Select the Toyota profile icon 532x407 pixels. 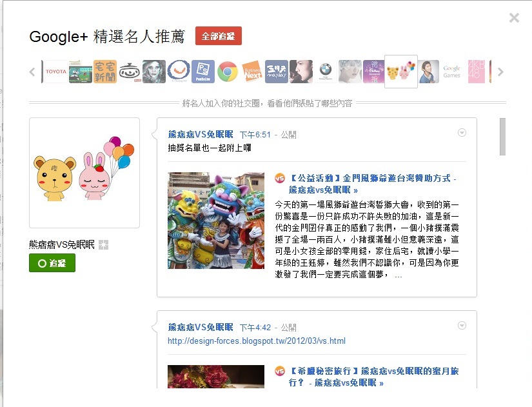(x=55, y=72)
